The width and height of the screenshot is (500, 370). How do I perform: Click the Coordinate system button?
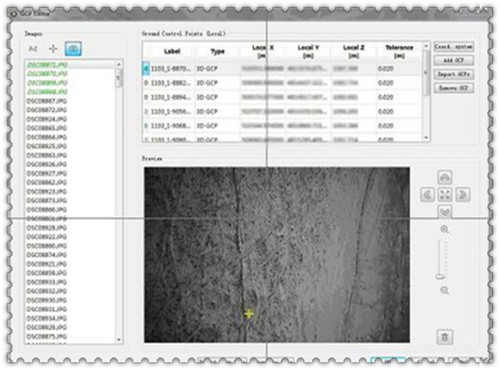tap(454, 47)
